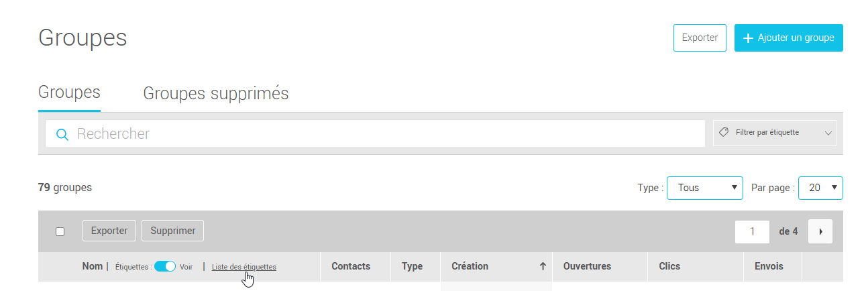Sort by the Ouvertures column header
Viewport: 868px width, 291px height.
pyautogui.click(x=587, y=266)
